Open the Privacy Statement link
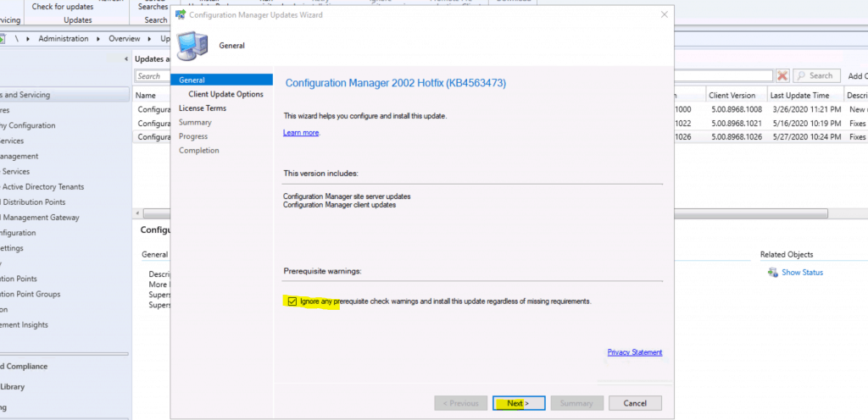Screen dimensions: 868x420 [634, 352]
